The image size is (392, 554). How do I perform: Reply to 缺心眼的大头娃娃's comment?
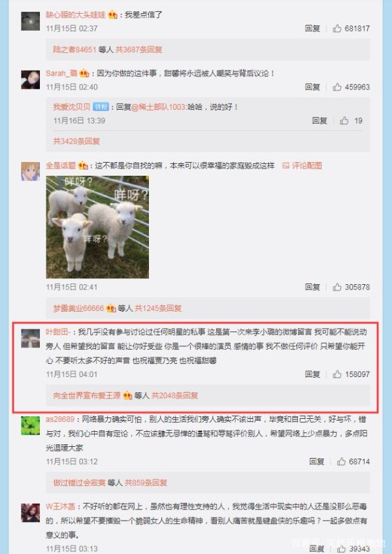[312, 29]
